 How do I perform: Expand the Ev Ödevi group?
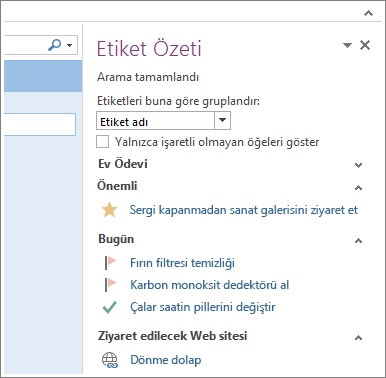359,165
